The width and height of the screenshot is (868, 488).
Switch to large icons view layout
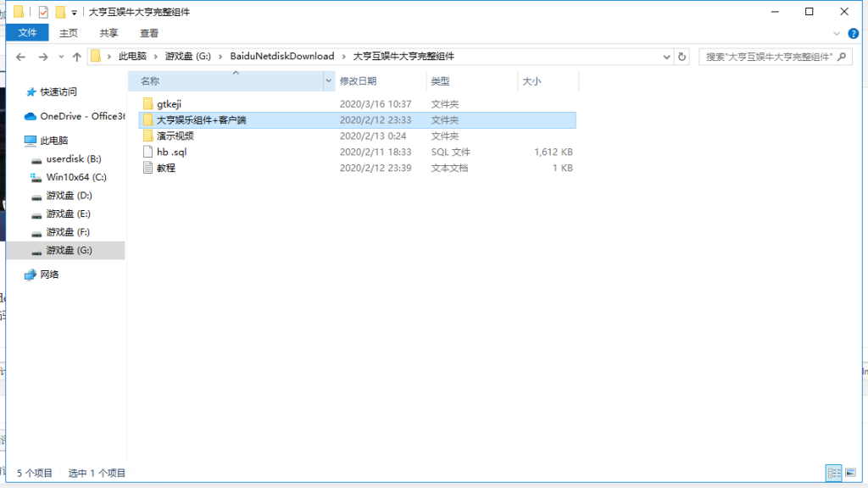(x=851, y=473)
